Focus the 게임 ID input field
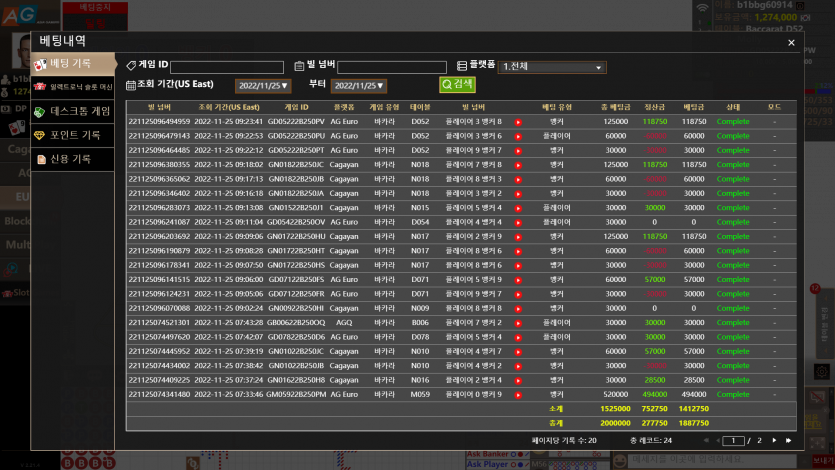The height and width of the screenshot is (470, 835). [x=227, y=67]
